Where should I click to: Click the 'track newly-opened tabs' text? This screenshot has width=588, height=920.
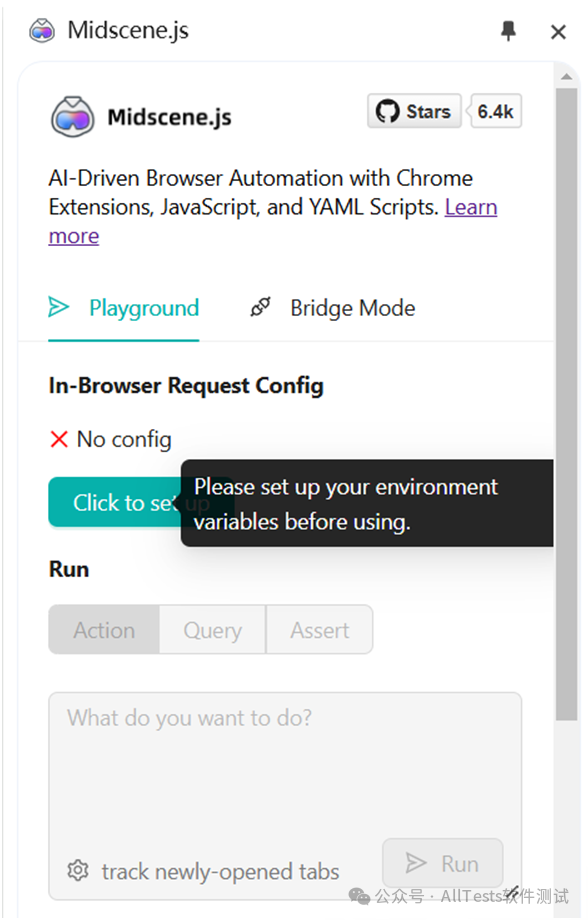coord(221,872)
